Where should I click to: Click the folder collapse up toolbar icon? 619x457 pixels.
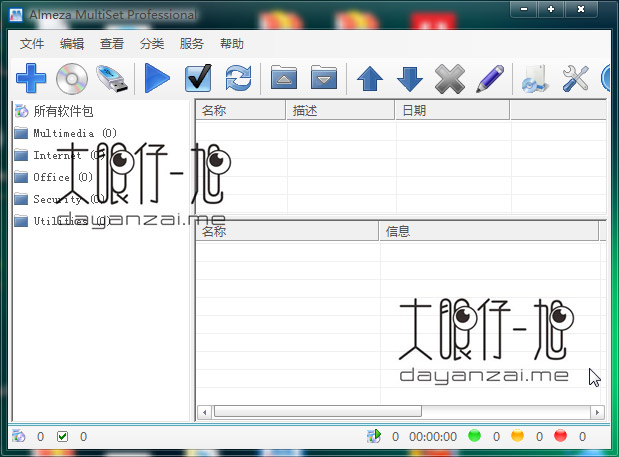(285, 78)
